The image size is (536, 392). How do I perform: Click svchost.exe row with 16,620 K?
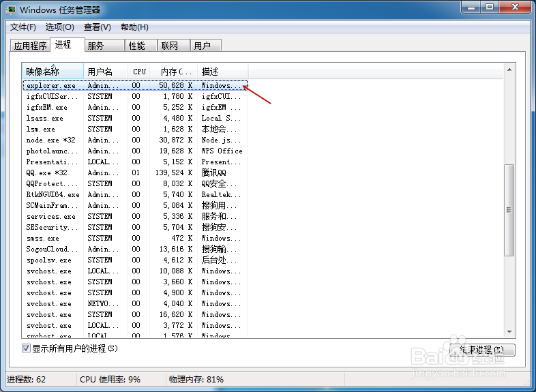136,314
